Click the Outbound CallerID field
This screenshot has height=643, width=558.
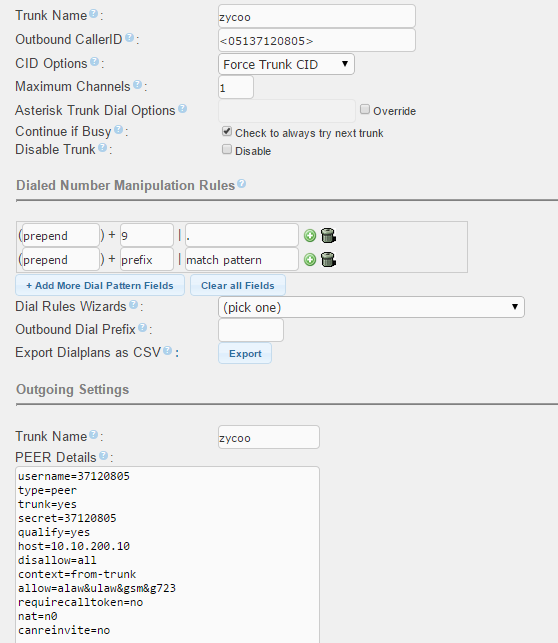click(x=317, y=40)
